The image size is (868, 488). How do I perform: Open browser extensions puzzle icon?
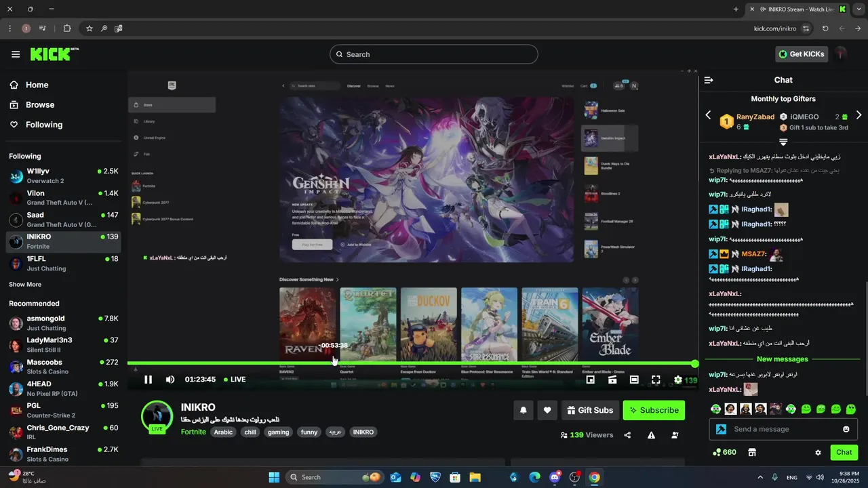click(x=66, y=28)
